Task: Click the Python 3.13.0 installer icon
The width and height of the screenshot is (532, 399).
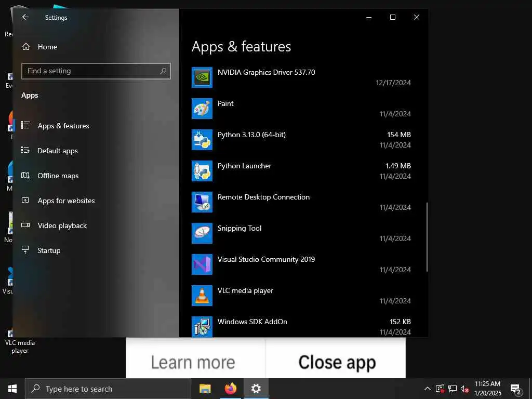Action: pos(202,140)
